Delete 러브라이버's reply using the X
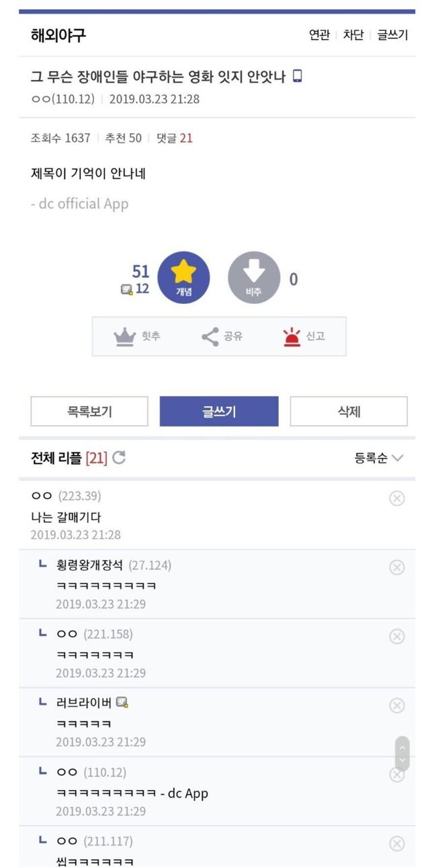This screenshot has height=868, width=430. tap(397, 705)
